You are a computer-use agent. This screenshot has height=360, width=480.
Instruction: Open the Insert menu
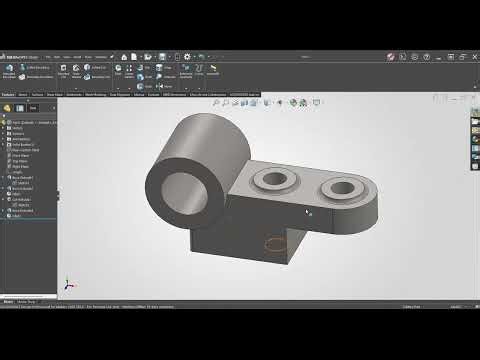pos(77,57)
